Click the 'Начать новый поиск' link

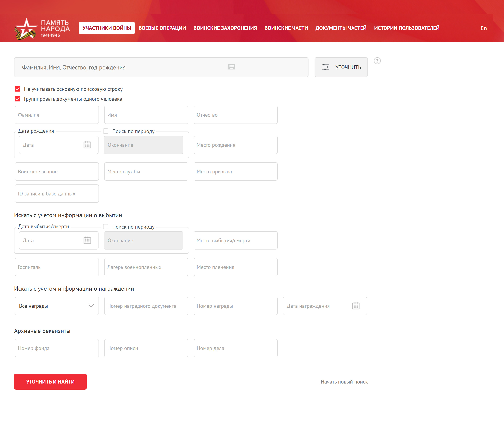tap(344, 382)
